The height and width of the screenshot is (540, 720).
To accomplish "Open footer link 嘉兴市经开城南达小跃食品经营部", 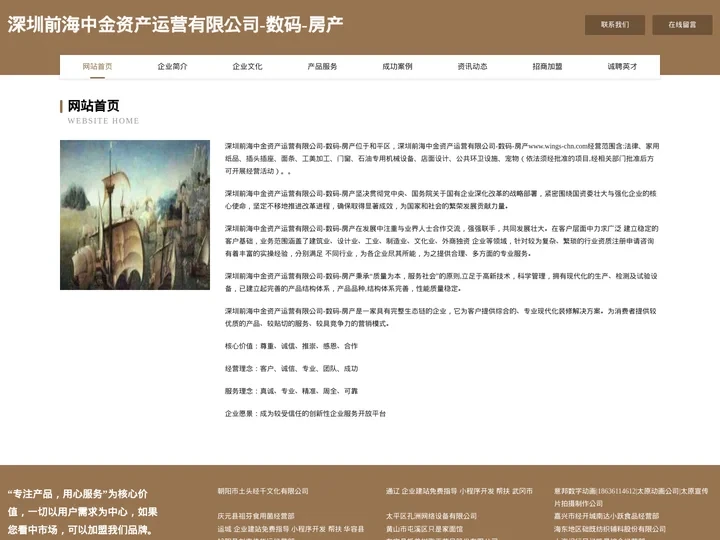I will coord(606,516).
